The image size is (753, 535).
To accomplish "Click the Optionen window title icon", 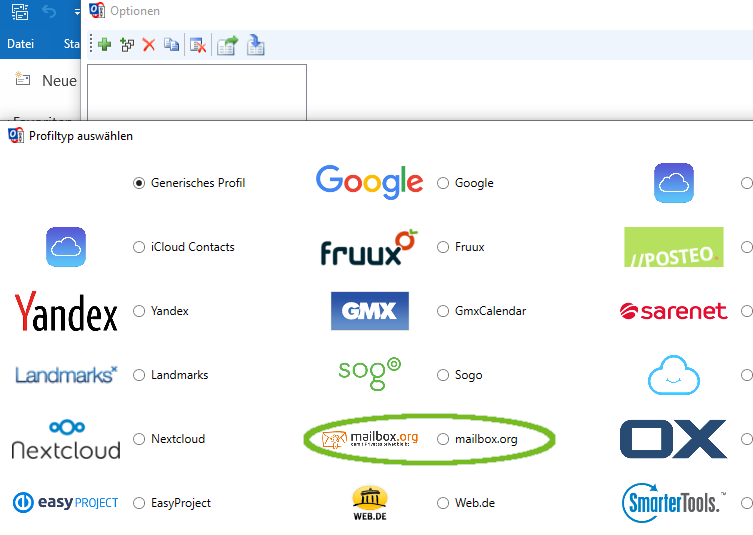I will coord(97,10).
